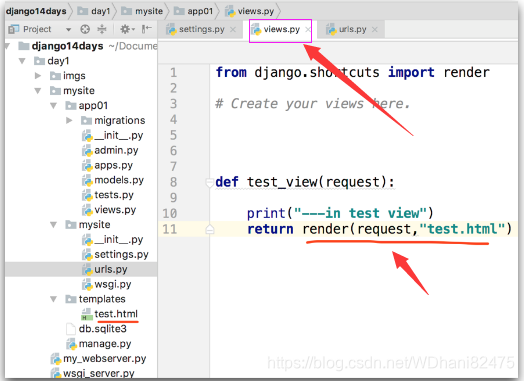
Task: Collapse the inner mysite package arrow
Action: [x=53, y=225]
